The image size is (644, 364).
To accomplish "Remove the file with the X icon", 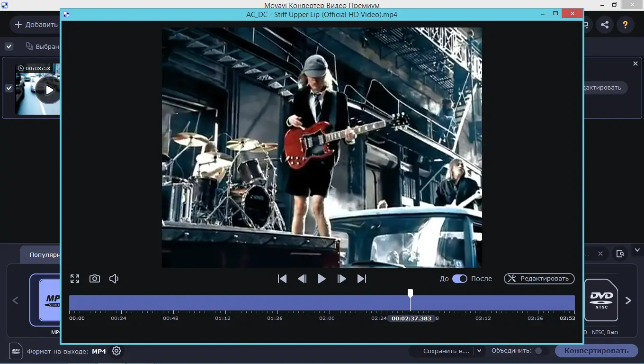I will pyautogui.click(x=635, y=64).
